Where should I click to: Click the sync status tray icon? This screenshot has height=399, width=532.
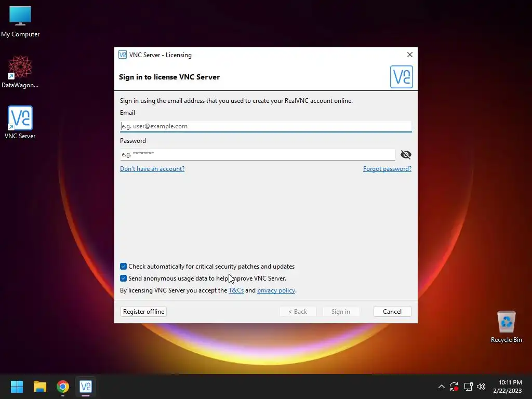click(454, 387)
